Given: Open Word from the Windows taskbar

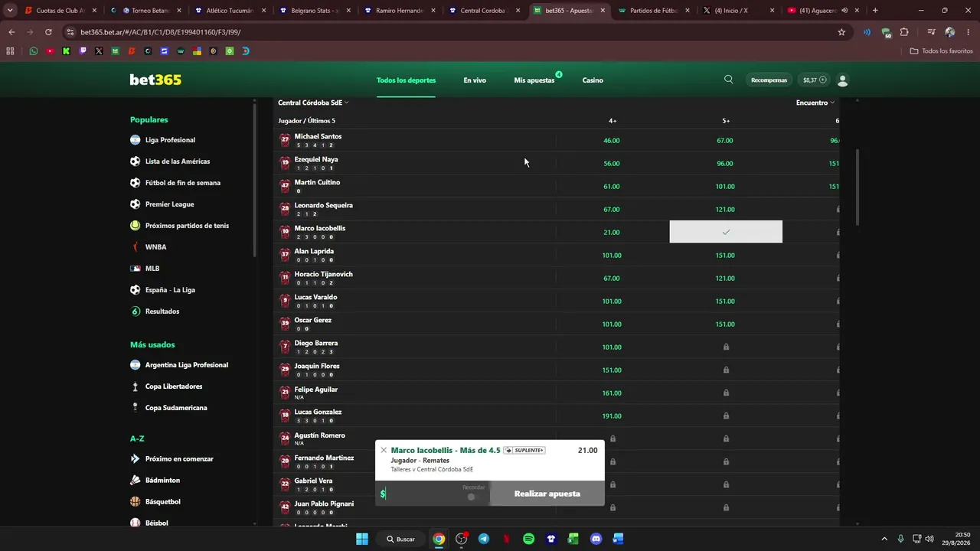Looking at the screenshot, I should (x=618, y=539).
